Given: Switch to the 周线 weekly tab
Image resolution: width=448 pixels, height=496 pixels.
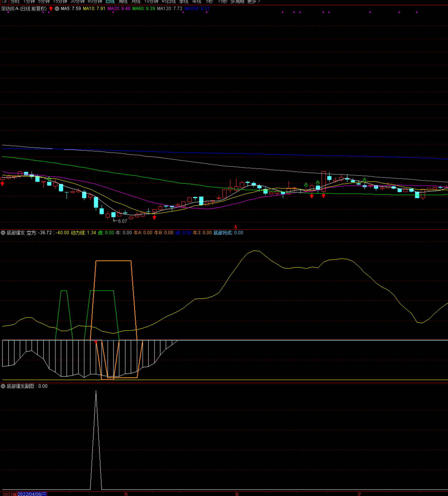Looking at the screenshot, I should click(123, 2).
